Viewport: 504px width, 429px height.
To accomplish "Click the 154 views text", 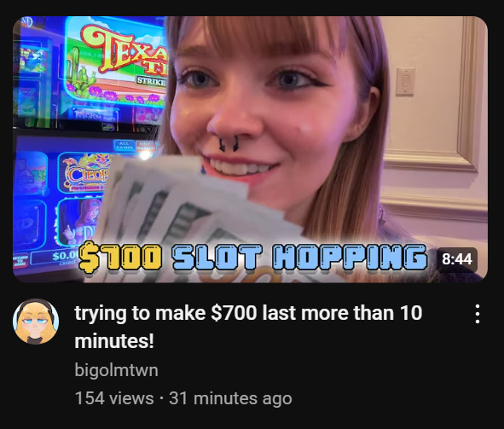I will [x=114, y=398].
